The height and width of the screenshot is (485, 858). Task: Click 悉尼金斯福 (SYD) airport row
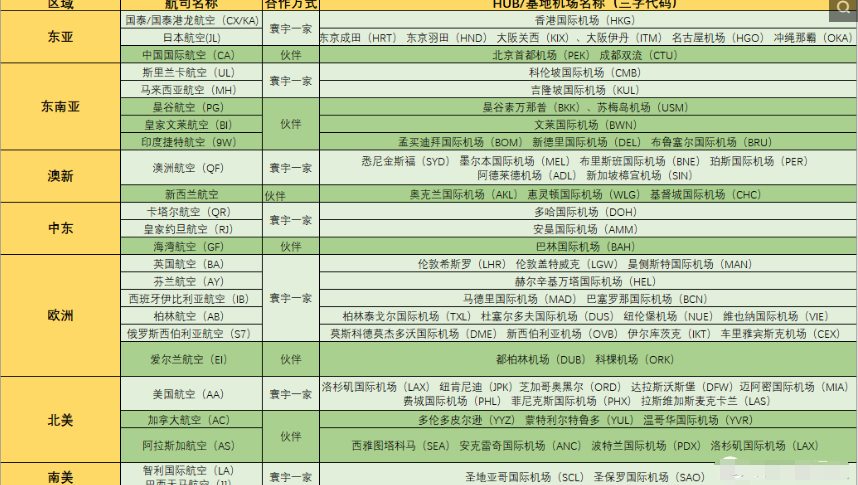click(x=588, y=168)
